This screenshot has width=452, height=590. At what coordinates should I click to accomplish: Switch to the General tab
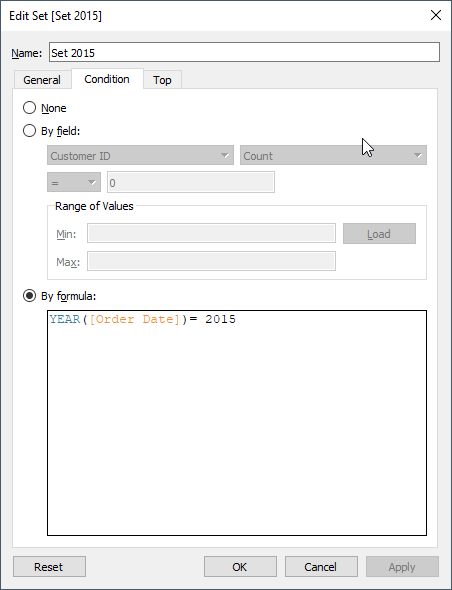(x=42, y=80)
